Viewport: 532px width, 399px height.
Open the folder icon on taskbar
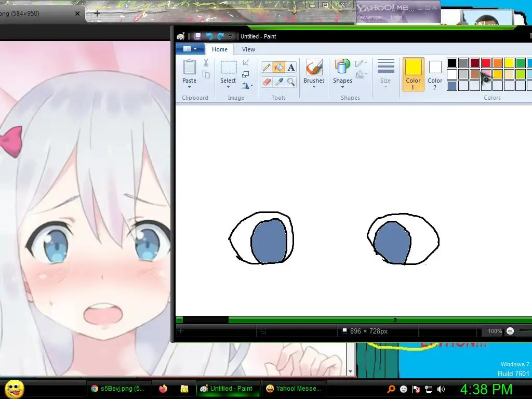184,389
